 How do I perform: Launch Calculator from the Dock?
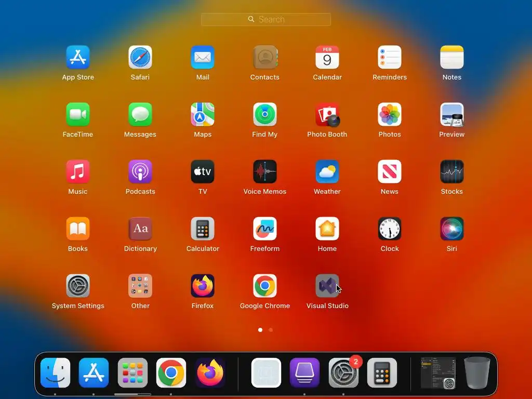(382, 373)
